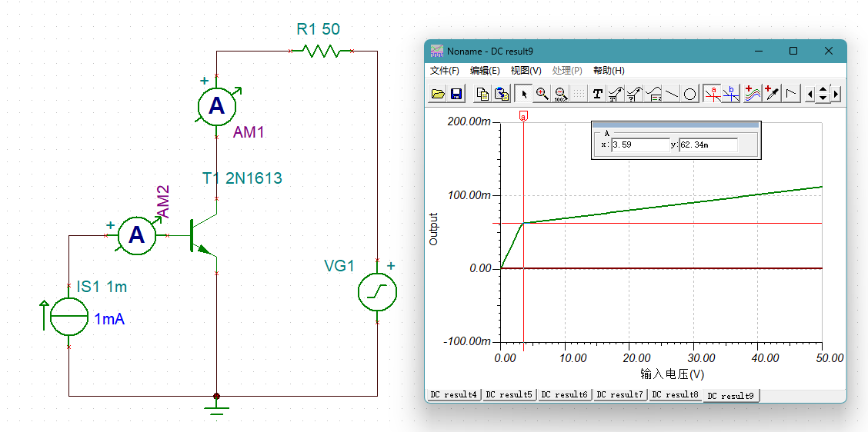Open the 文件(F) menu
The height and width of the screenshot is (432, 868).
(x=444, y=71)
